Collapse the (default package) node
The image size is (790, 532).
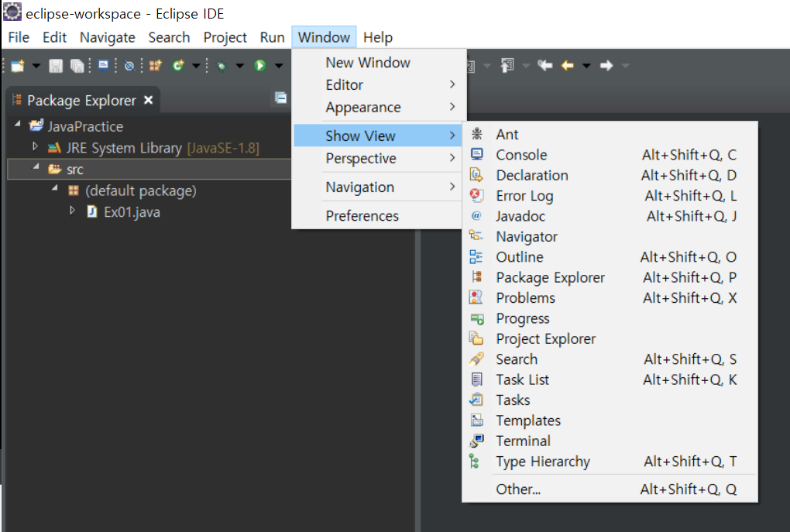click(x=54, y=188)
